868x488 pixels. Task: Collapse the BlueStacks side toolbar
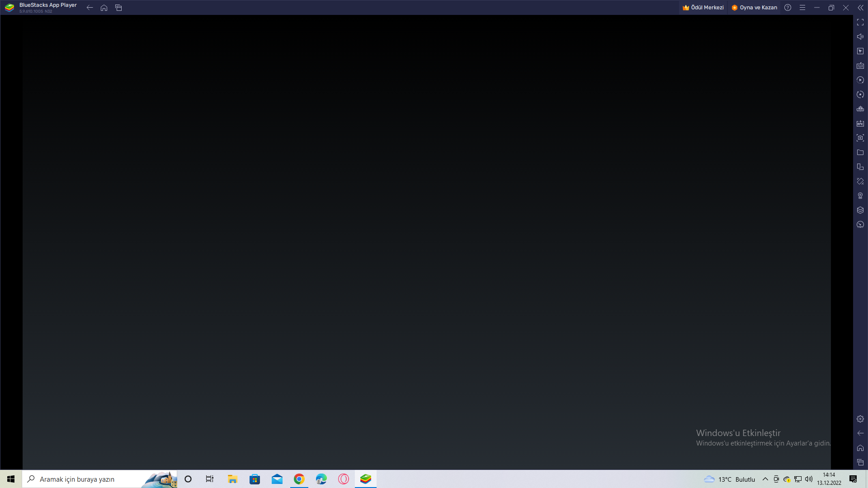[x=860, y=8]
